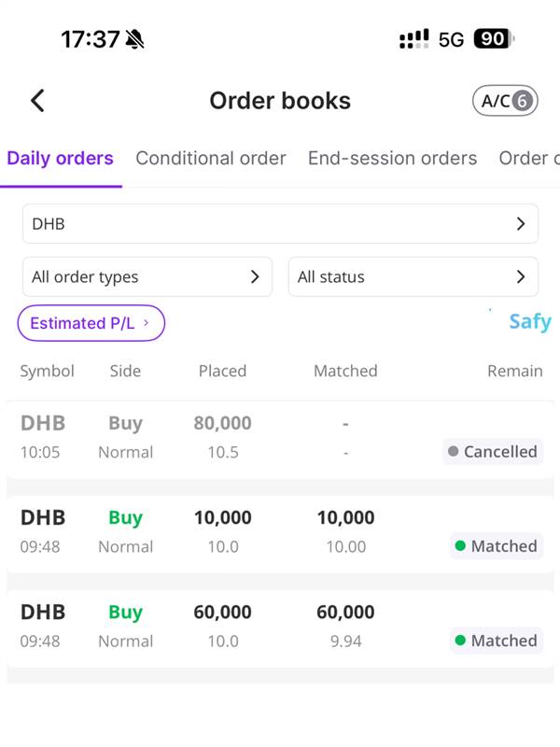Open the All status filter dropdown
Viewport: 560px width, 747px height.
413,277
